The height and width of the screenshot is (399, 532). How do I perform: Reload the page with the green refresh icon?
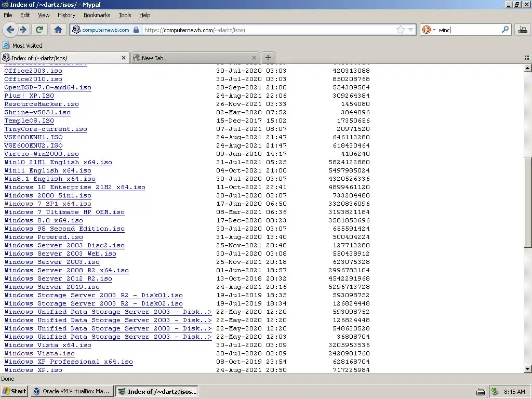coord(39,30)
